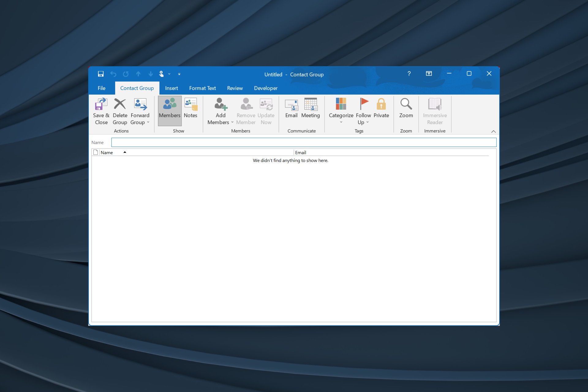
Task: Maximize the Contact Group window
Action: [469, 74]
